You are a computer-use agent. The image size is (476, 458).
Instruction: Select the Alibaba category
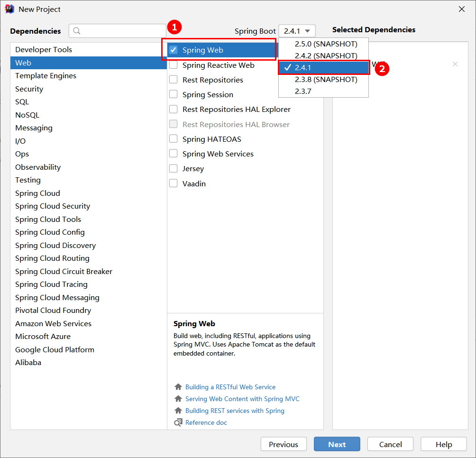tap(88, 363)
